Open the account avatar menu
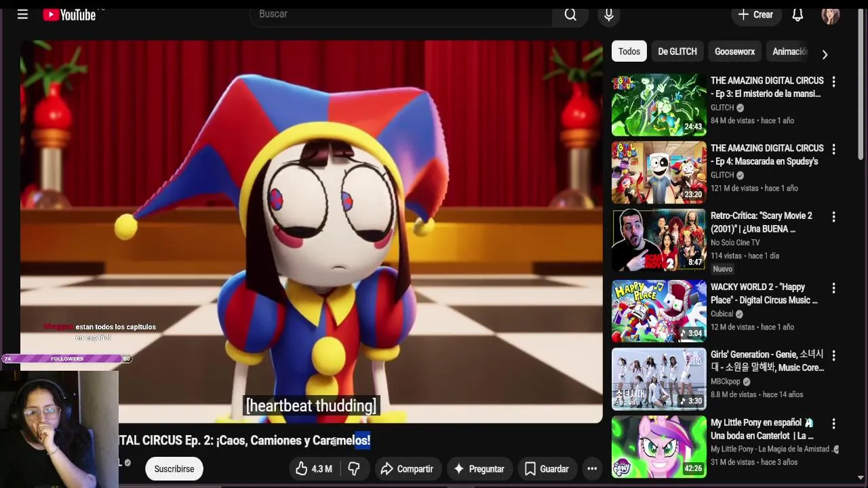The height and width of the screenshot is (488, 868). coord(830,14)
